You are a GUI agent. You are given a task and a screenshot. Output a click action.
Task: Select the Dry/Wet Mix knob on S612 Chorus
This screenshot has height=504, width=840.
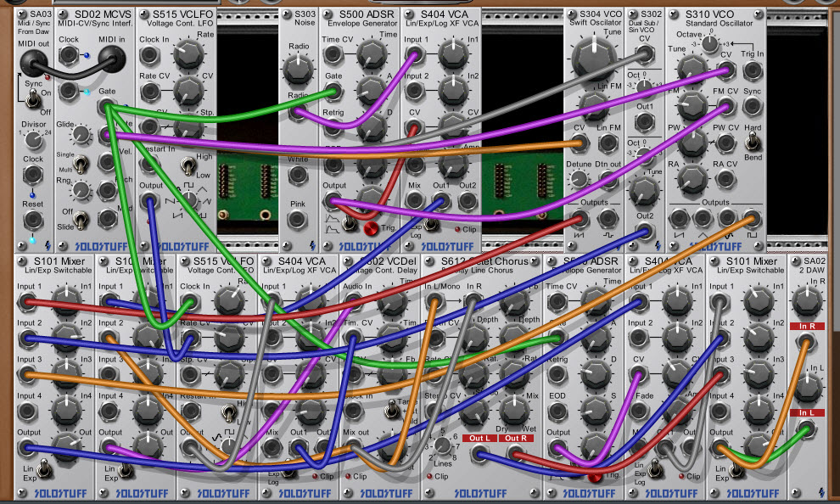(x=515, y=412)
